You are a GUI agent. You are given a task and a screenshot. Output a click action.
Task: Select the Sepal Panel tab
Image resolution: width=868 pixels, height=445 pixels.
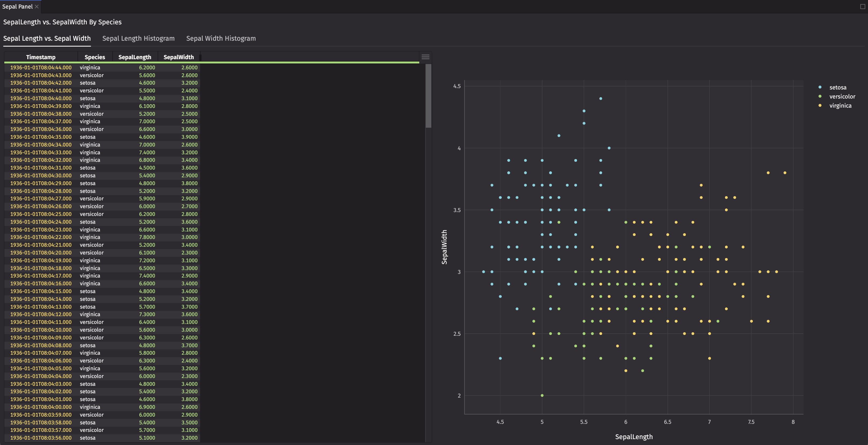point(17,6)
